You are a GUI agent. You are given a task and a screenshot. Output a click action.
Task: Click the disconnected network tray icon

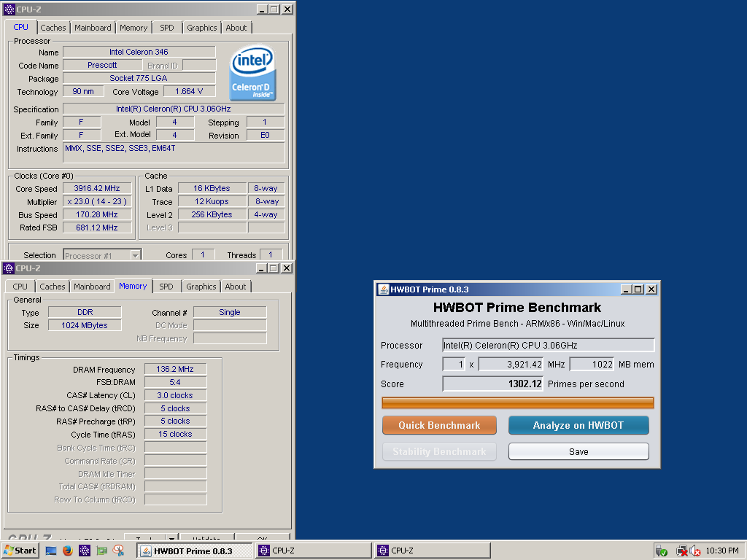[682, 551]
